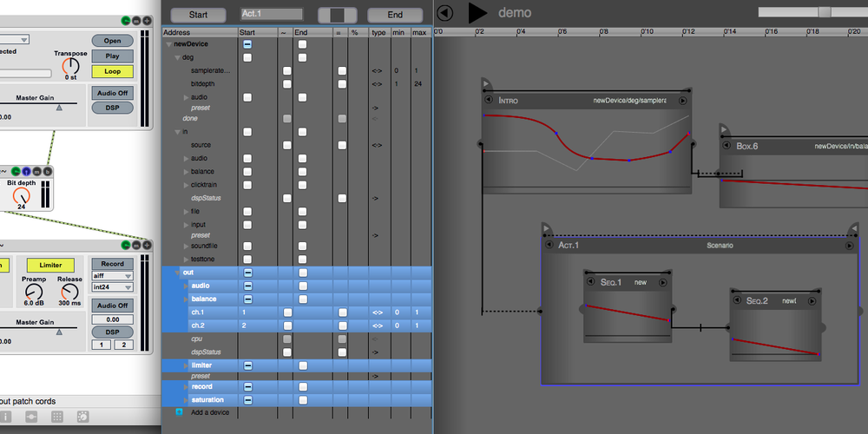Click blue circle icon on Bit depth module
This screenshot has width=868, height=434.
tap(27, 172)
